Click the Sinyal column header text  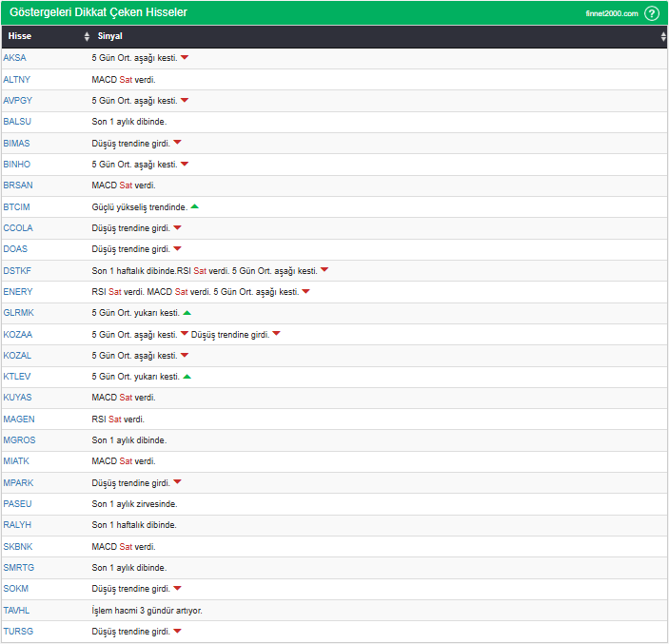tap(109, 37)
